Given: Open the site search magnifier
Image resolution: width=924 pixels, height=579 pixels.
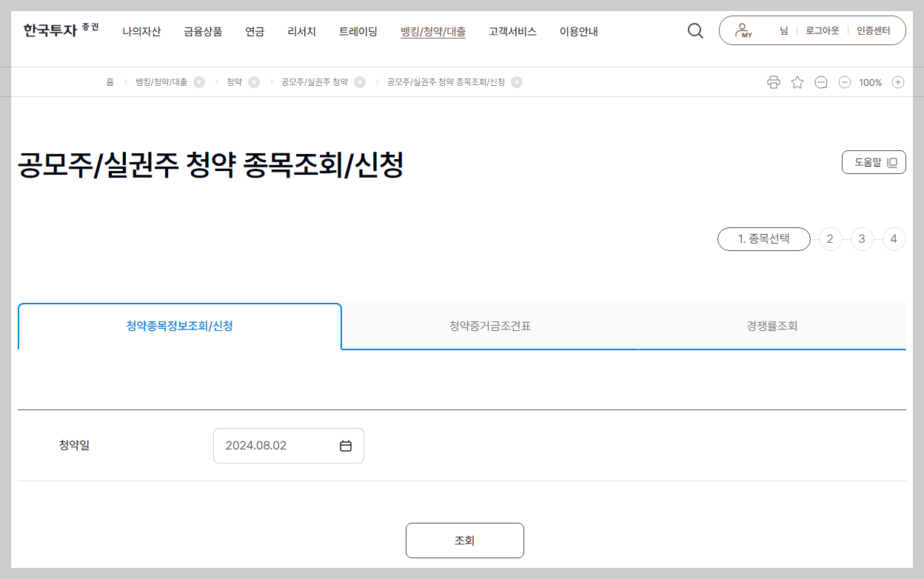Looking at the screenshot, I should (694, 30).
